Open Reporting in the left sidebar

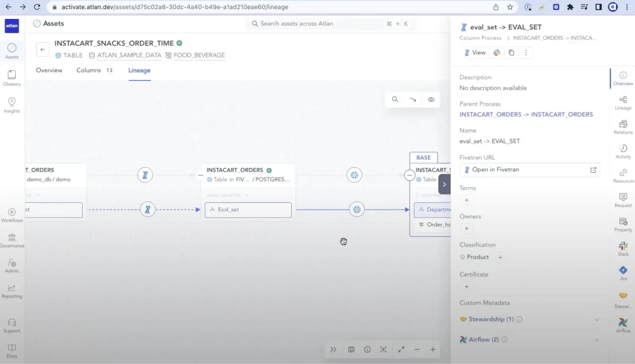click(12, 291)
